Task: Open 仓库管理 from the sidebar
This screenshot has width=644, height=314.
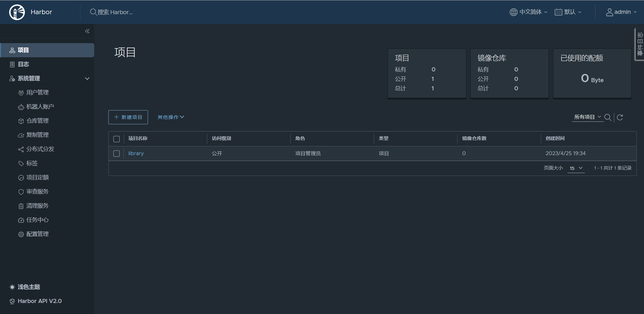Action: point(37,121)
